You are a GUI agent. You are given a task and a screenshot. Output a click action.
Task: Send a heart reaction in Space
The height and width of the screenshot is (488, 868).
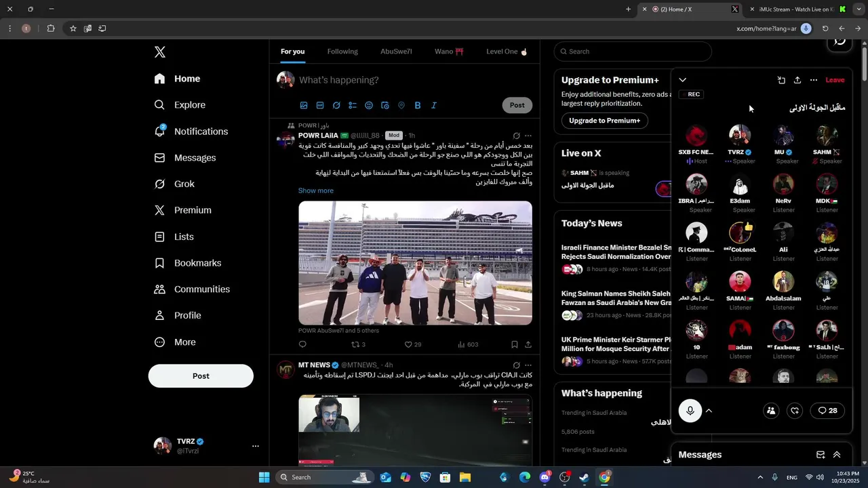pos(795,411)
